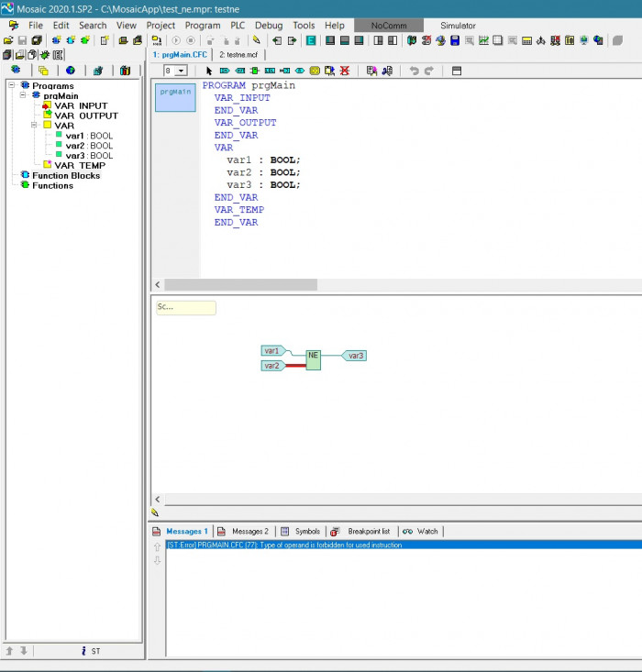Toggle the NoComm communication mode button
This screenshot has width=642, height=672.
[x=389, y=26]
